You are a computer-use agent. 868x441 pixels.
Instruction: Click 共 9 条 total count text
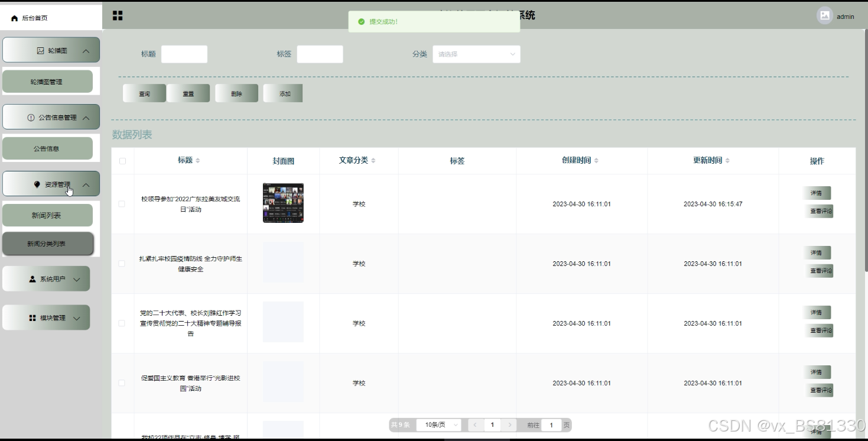click(x=400, y=425)
